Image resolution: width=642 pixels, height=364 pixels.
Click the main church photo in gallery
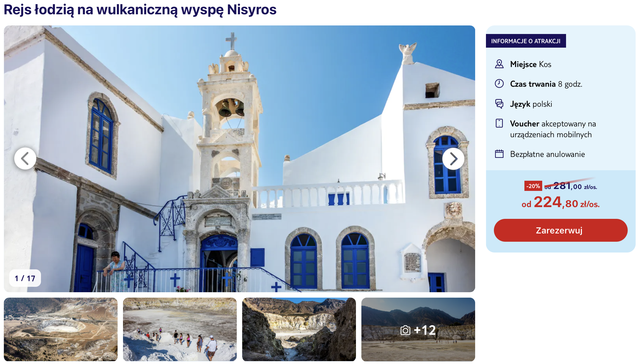click(239, 158)
